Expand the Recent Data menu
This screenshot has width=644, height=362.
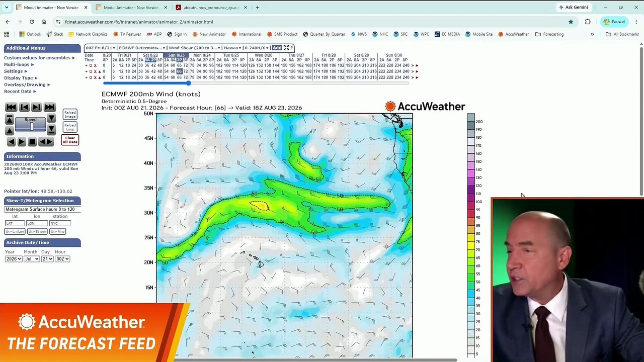click(x=20, y=91)
